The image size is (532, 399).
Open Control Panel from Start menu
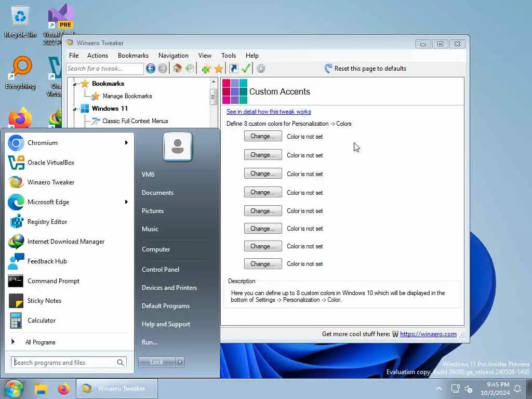tap(161, 270)
